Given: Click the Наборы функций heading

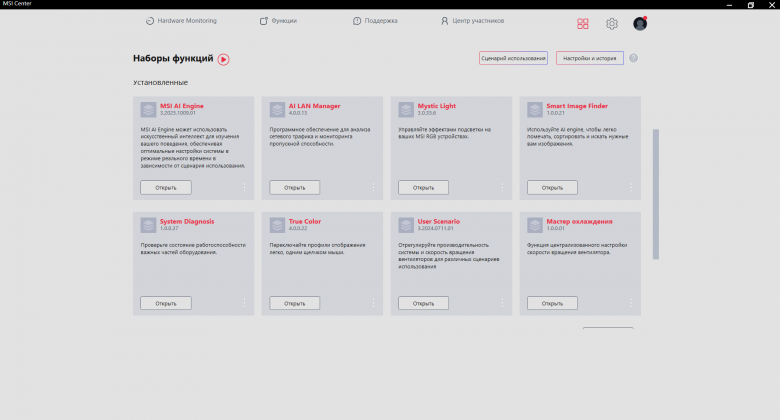Looking at the screenshot, I should (x=173, y=58).
